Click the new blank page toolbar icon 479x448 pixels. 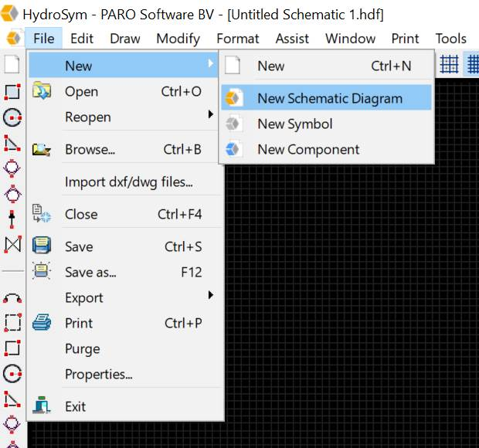pos(12,64)
